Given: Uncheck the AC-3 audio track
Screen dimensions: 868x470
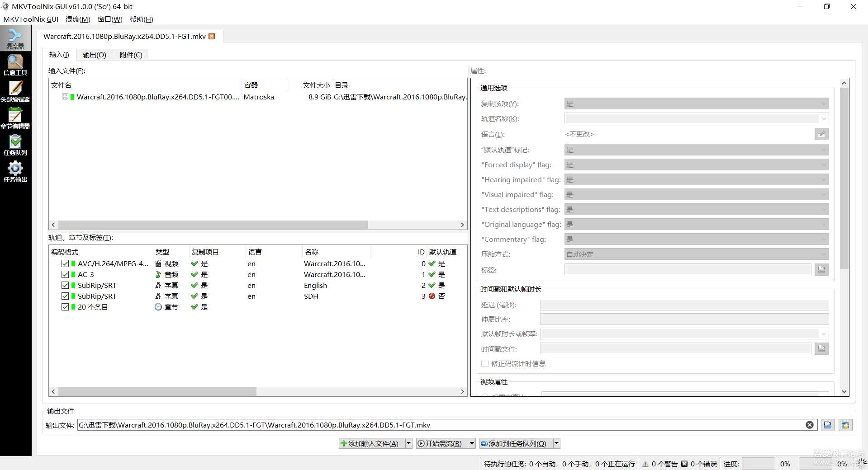Looking at the screenshot, I should click(x=65, y=274).
